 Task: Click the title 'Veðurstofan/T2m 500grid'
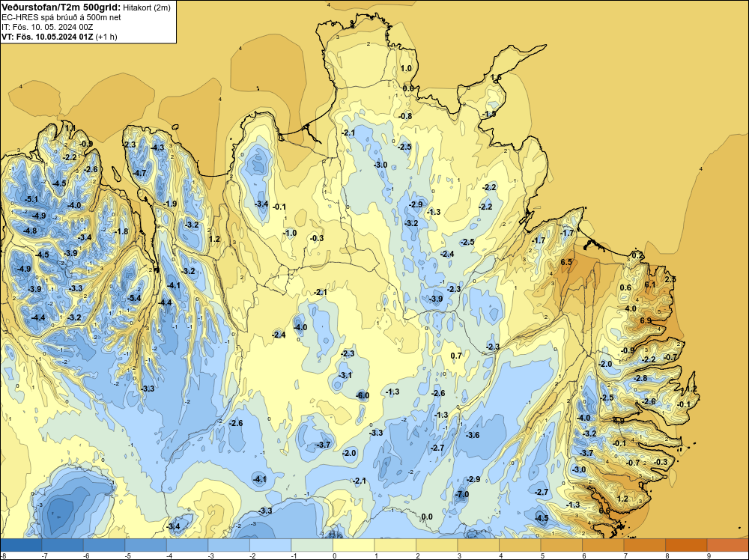point(61,7)
